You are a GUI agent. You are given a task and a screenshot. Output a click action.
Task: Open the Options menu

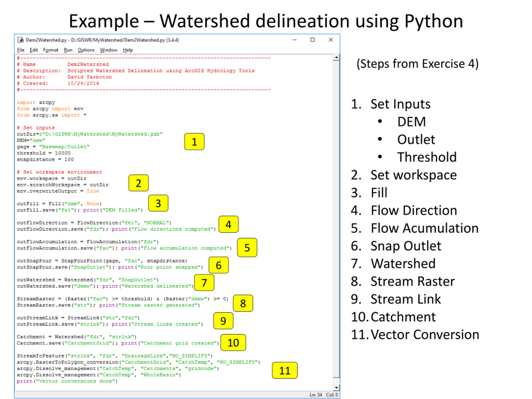click(86, 50)
